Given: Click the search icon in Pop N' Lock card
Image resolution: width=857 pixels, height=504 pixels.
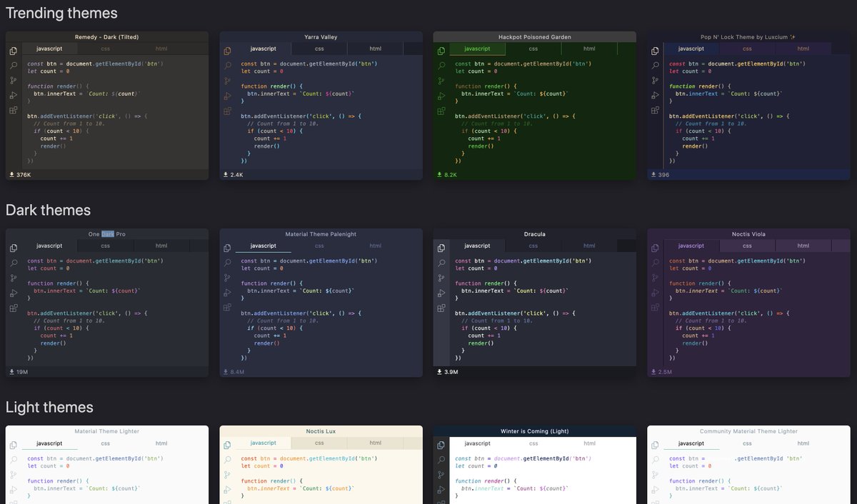Looking at the screenshot, I should [656, 66].
